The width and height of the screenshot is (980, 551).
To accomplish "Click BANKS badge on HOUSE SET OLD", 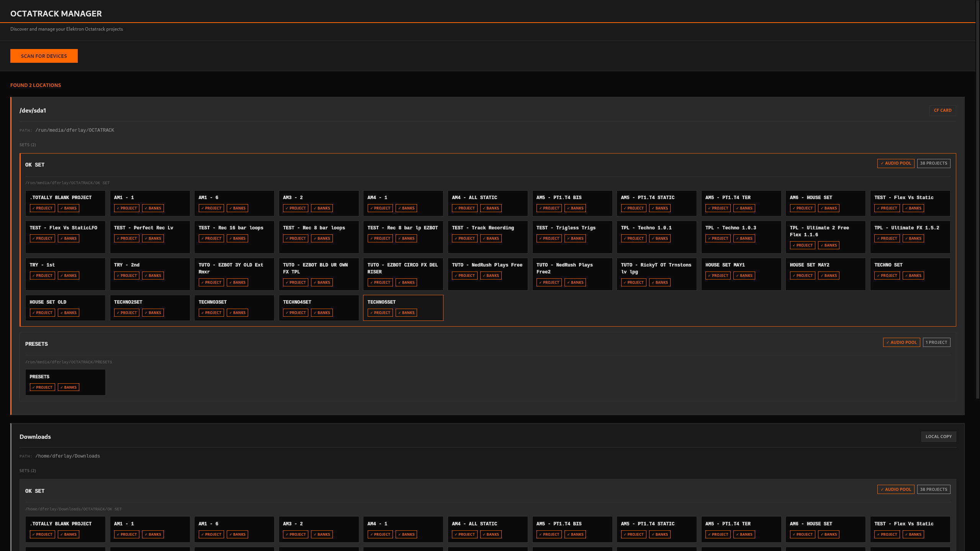I will (x=68, y=313).
